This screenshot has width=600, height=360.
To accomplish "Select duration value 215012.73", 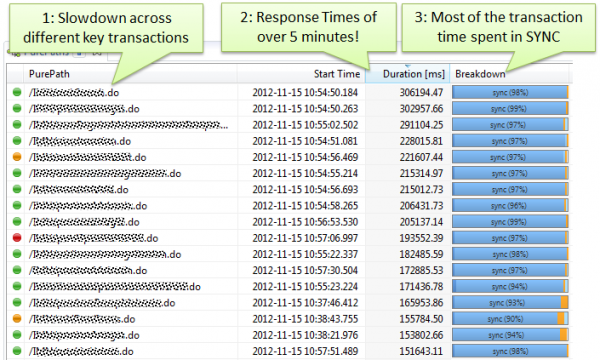I will 421,189.
